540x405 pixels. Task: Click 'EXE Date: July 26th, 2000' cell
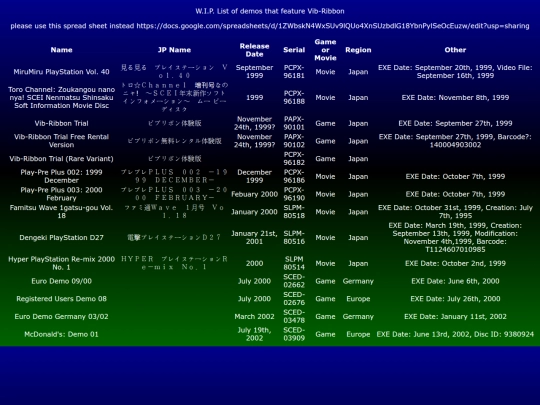click(x=455, y=299)
